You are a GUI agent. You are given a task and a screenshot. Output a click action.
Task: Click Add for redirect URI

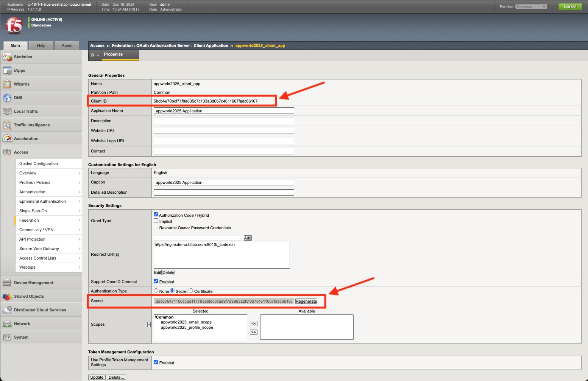pos(248,238)
